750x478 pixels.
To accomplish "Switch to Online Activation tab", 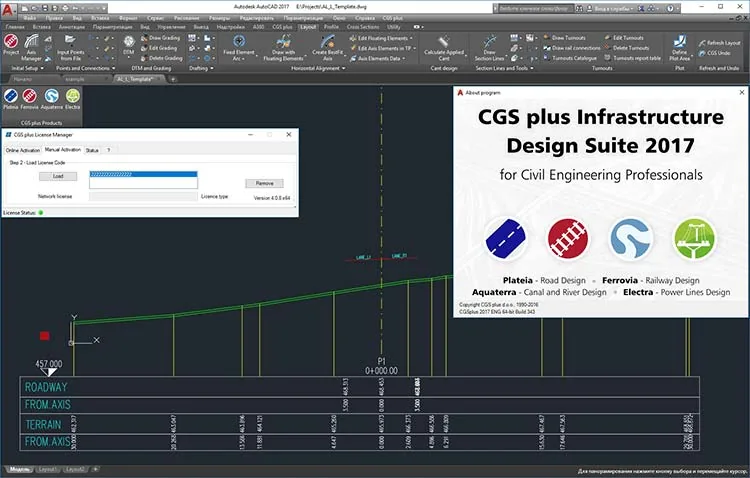I will pos(22,150).
